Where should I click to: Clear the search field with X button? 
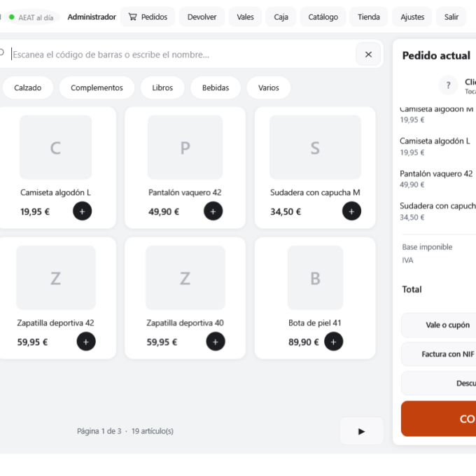click(368, 55)
